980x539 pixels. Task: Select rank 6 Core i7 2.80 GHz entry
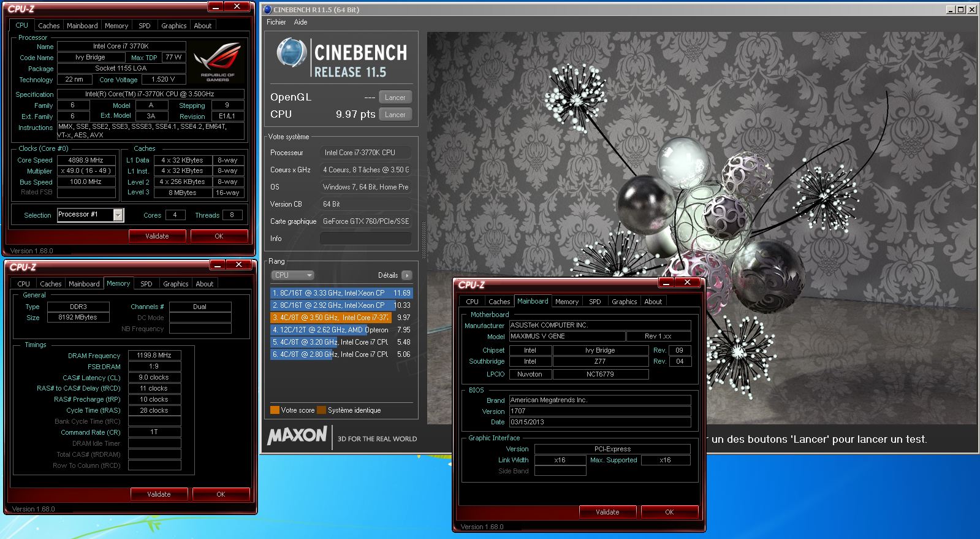(x=341, y=354)
